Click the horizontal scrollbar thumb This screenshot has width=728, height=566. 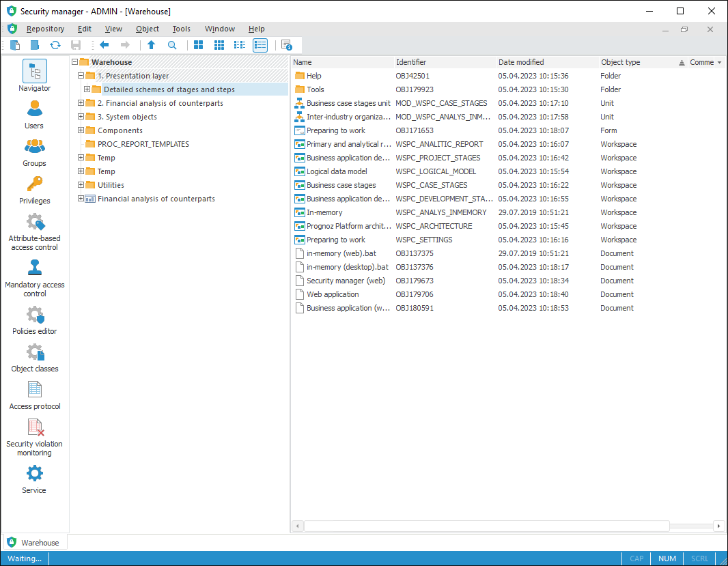click(x=486, y=526)
